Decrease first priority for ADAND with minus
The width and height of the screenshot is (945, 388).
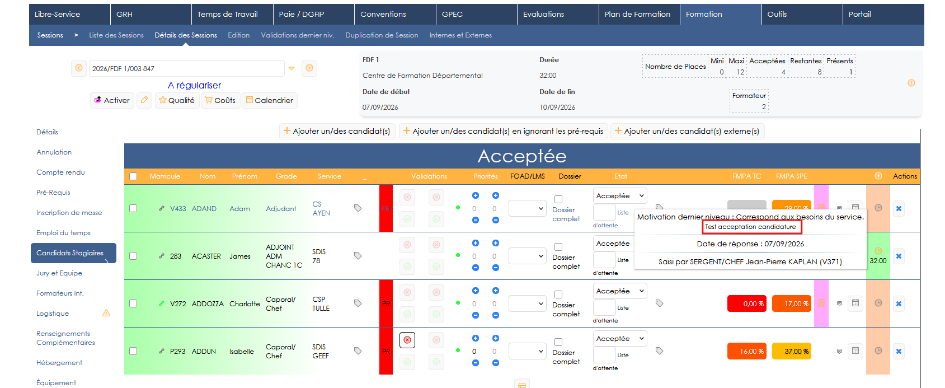pos(476,220)
